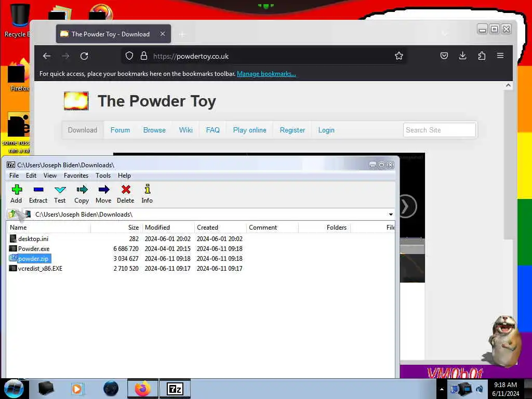Open the Favorites menu in 7-Zip
The height and width of the screenshot is (399, 532).
tap(76, 176)
